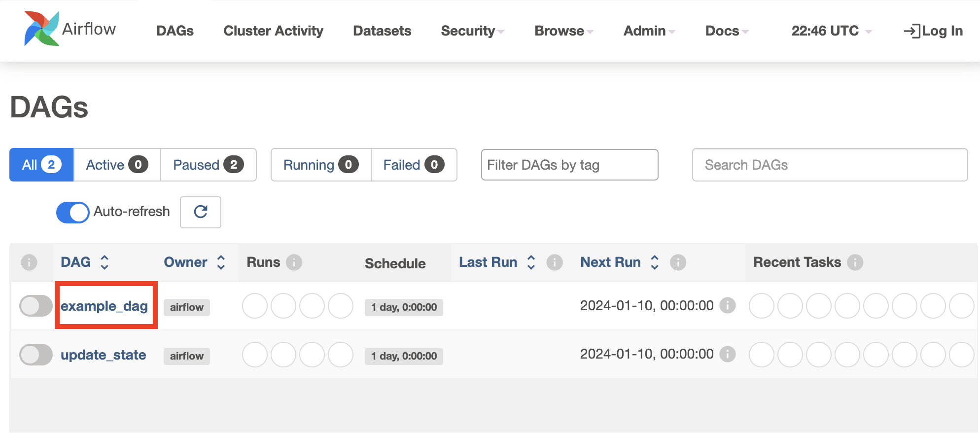Click first run status circle for example_dag

tap(255, 306)
